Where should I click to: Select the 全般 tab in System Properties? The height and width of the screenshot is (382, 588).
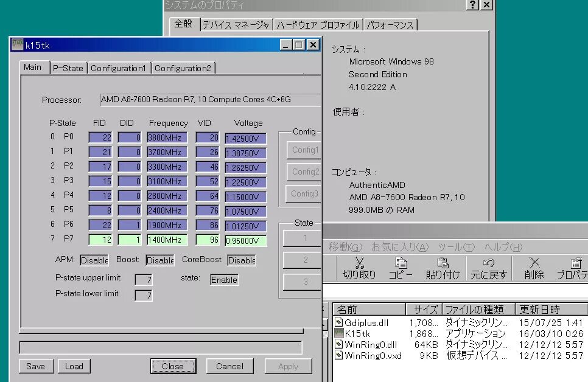[x=184, y=24]
